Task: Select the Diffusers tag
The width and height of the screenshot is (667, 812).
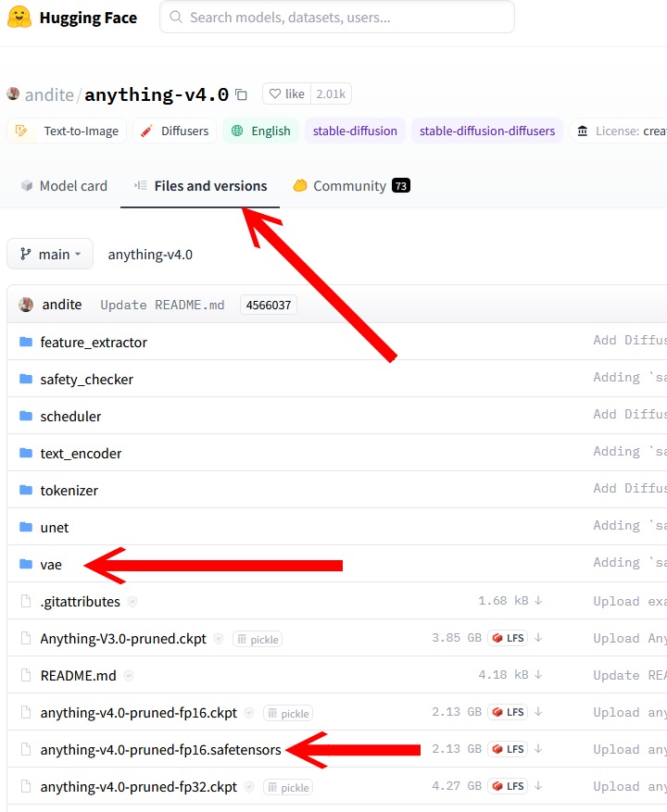Action: pyautogui.click(x=175, y=131)
